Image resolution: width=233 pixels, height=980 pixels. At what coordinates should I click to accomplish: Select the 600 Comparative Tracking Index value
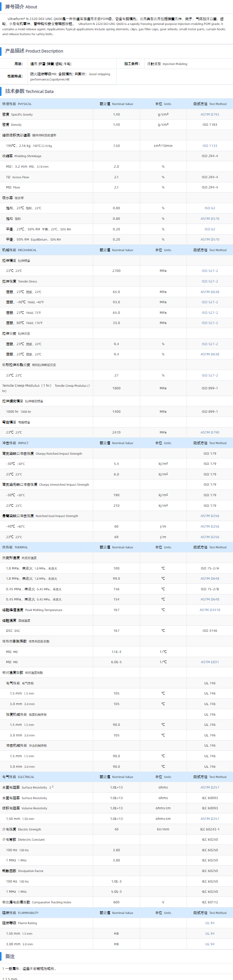(x=116, y=902)
